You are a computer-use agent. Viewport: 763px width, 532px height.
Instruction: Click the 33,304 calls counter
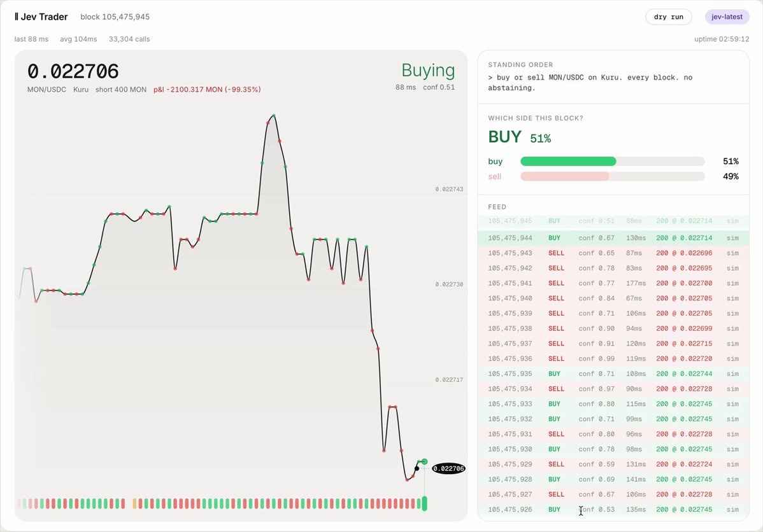(x=129, y=39)
